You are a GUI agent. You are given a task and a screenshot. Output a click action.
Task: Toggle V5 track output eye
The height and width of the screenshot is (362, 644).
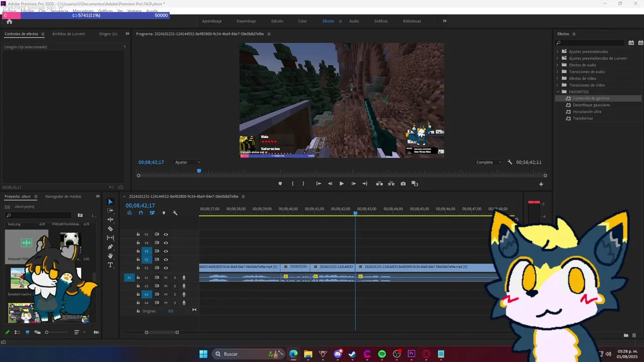coord(166,234)
